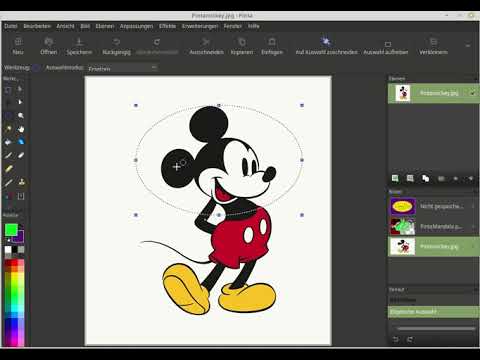Switch to the Nicht gespeichert image

pos(433,207)
